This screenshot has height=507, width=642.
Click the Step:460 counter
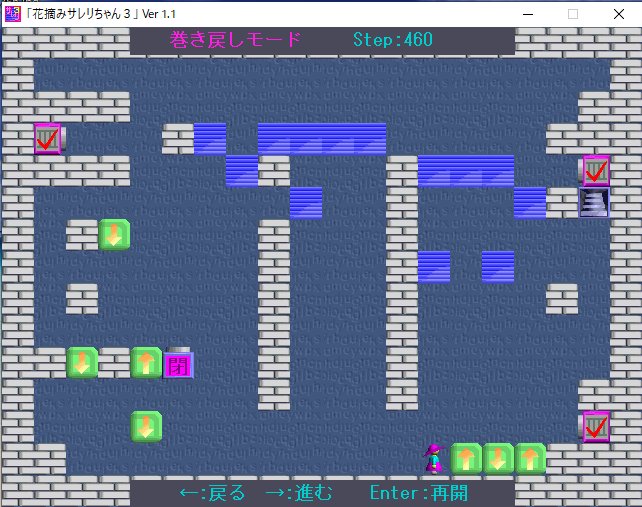pyautogui.click(x=392, y=40)
